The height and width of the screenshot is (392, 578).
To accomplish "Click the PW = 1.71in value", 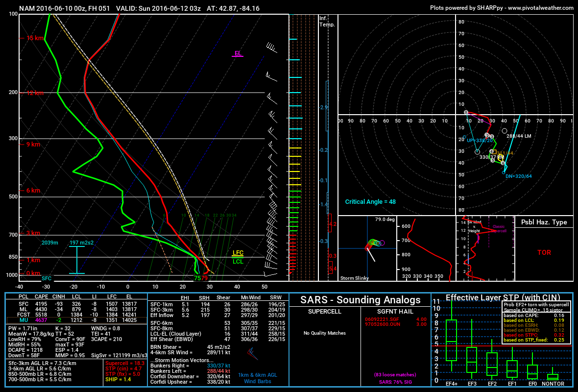I will (x=23, y=328).
